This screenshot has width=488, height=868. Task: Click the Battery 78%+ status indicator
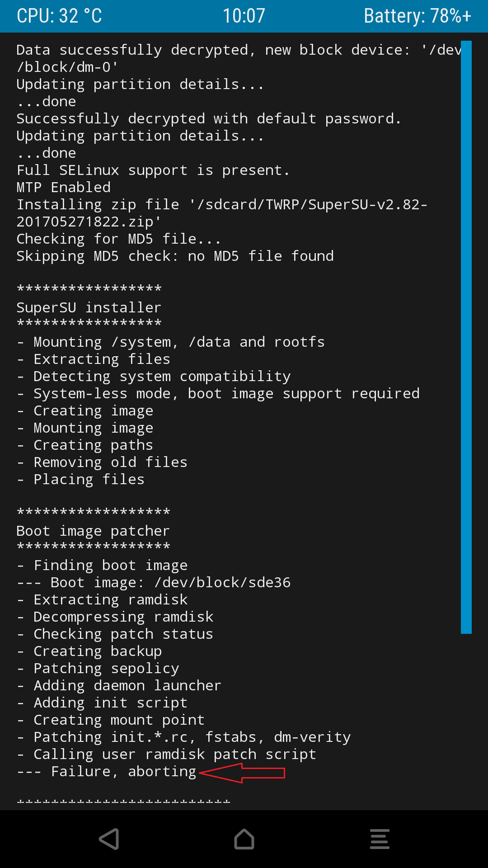click(418, 16)
